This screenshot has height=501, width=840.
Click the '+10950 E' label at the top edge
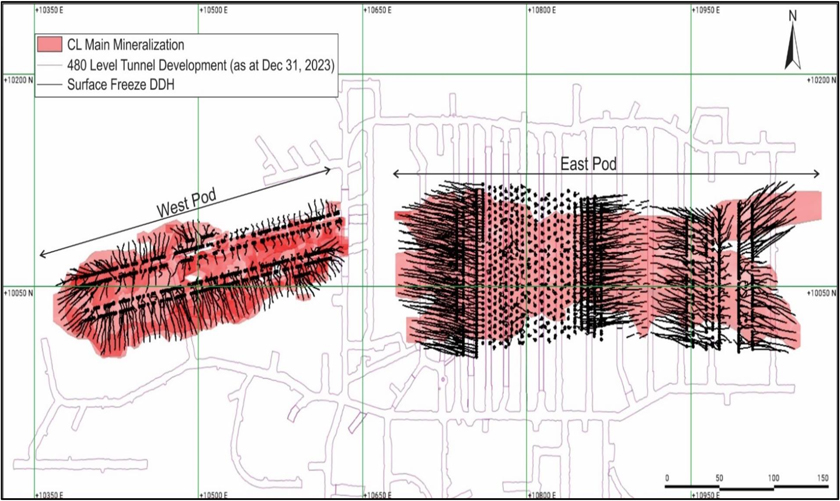point(709,9)
